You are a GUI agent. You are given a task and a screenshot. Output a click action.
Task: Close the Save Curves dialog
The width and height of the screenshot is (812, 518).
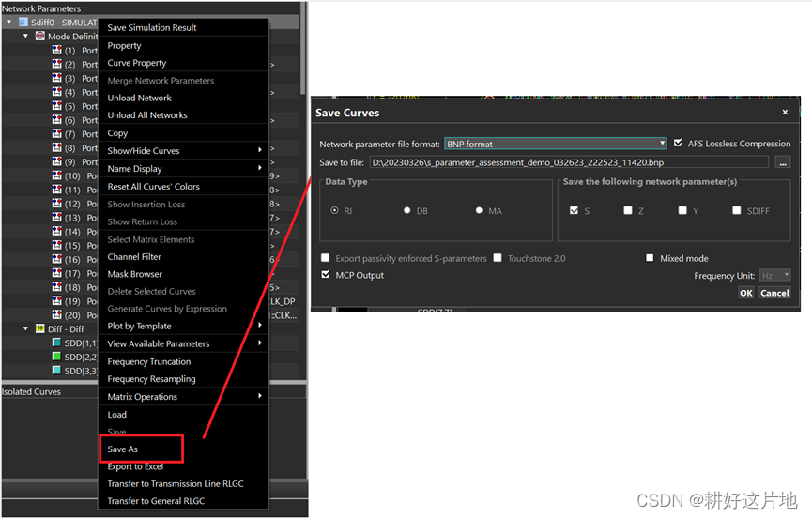tap(785, 112)
